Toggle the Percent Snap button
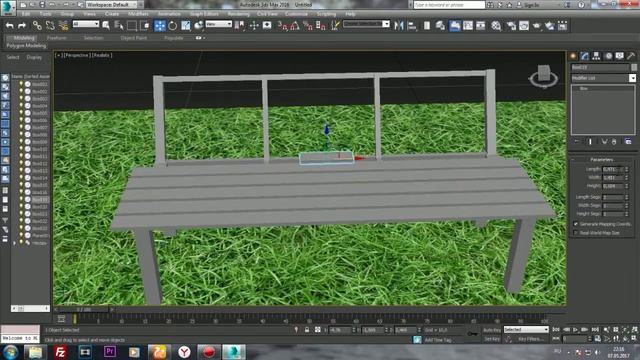640x360 pixels. point(308,26)
